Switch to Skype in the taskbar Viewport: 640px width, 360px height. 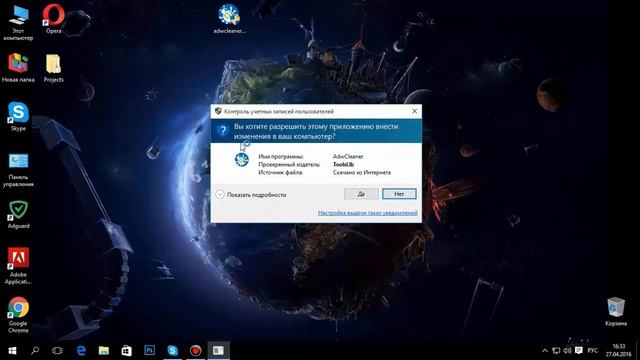(172, 351)
